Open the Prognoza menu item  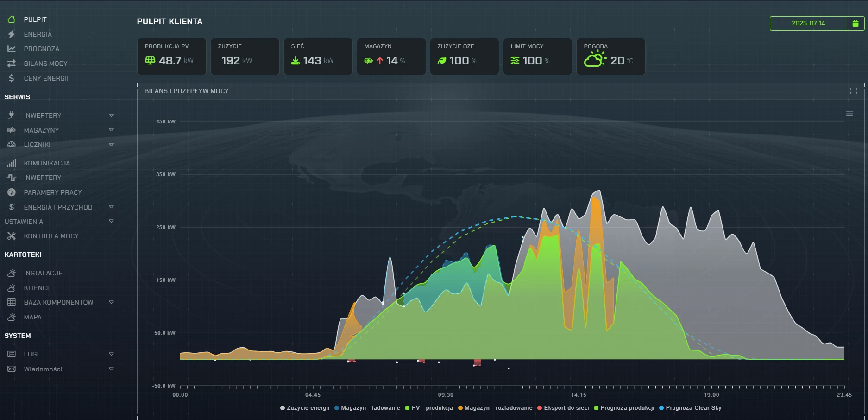[41, 49]
